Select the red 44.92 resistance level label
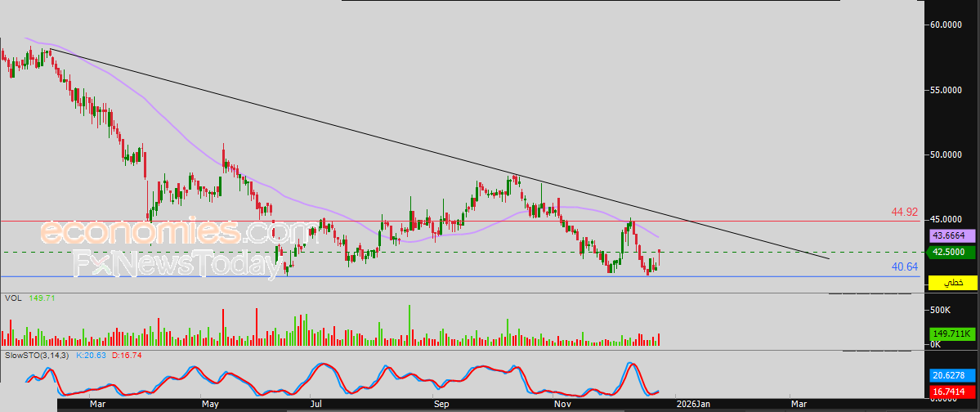 point(904,212)
